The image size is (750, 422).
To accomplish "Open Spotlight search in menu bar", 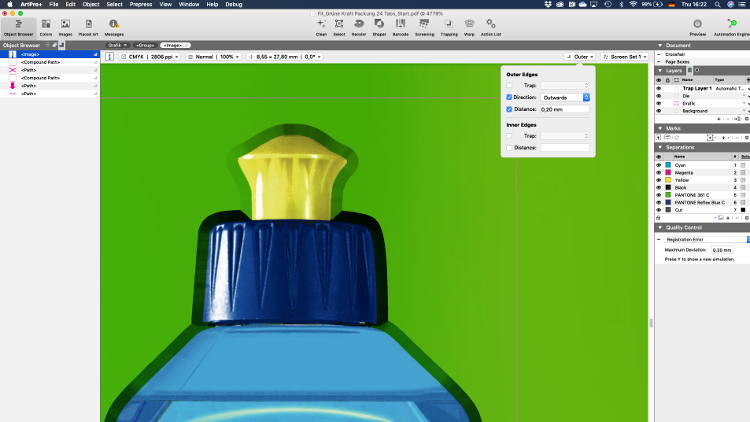I will tap(717, 4).
